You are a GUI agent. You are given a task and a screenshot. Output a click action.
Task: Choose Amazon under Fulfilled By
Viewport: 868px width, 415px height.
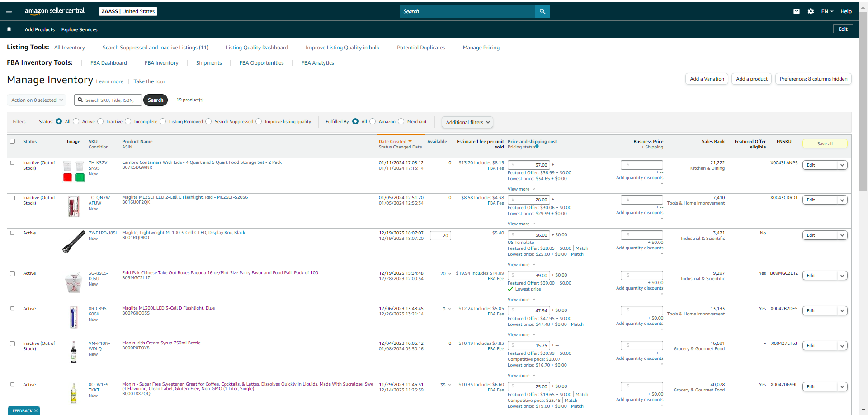[373, 121]
